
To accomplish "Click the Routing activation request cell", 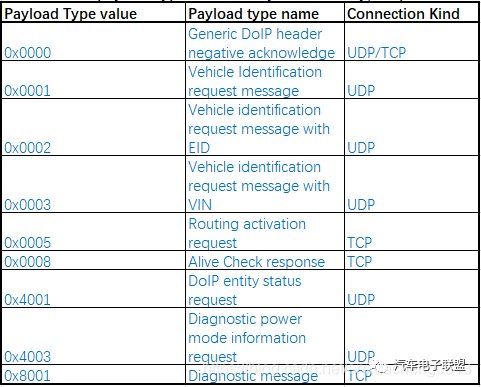I will (265, 232).
